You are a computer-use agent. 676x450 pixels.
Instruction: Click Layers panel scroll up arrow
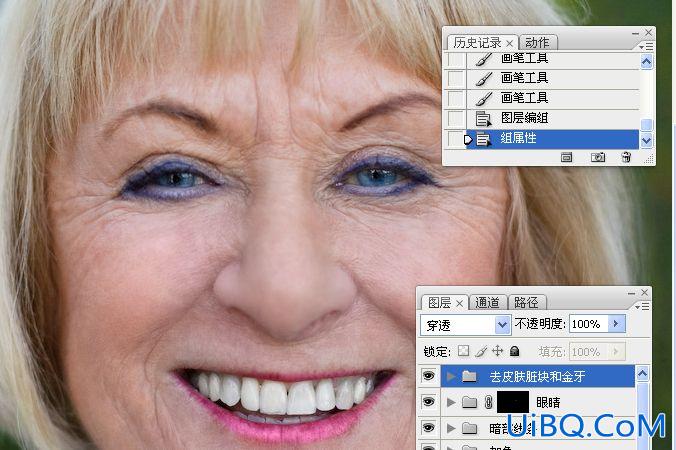pyautogui.click(x=642, y=373)
